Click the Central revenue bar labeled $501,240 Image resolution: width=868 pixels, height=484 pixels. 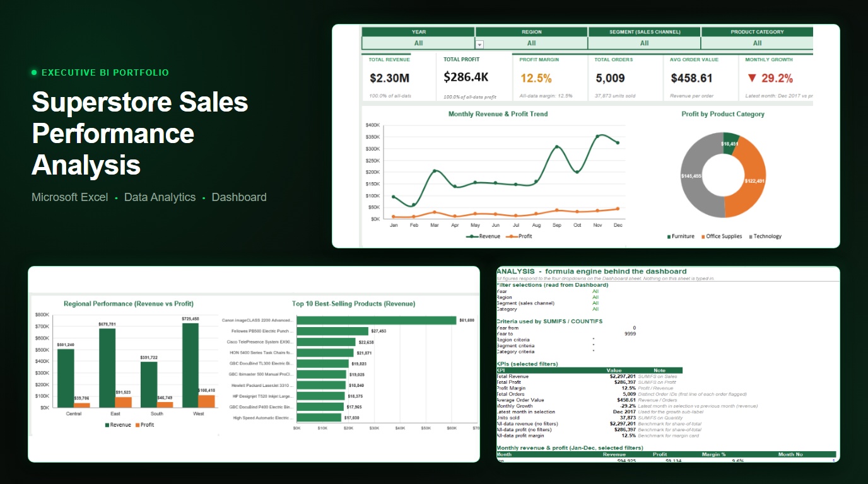pos(66,378)
